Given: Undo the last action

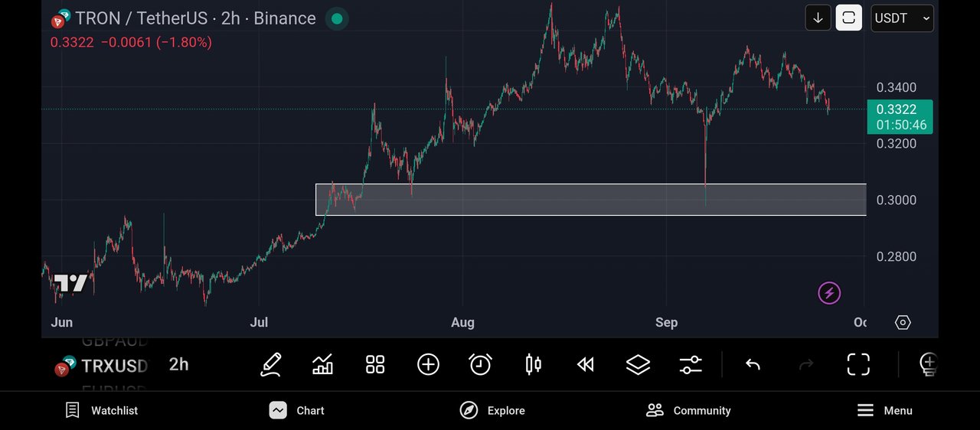Looking at the screenshot, I should 753,365.
